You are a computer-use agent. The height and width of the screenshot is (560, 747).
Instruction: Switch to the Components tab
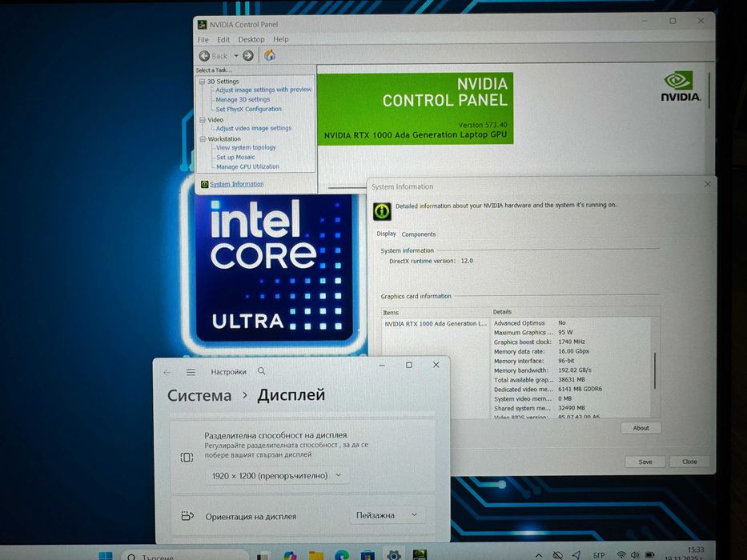[418, 234]
